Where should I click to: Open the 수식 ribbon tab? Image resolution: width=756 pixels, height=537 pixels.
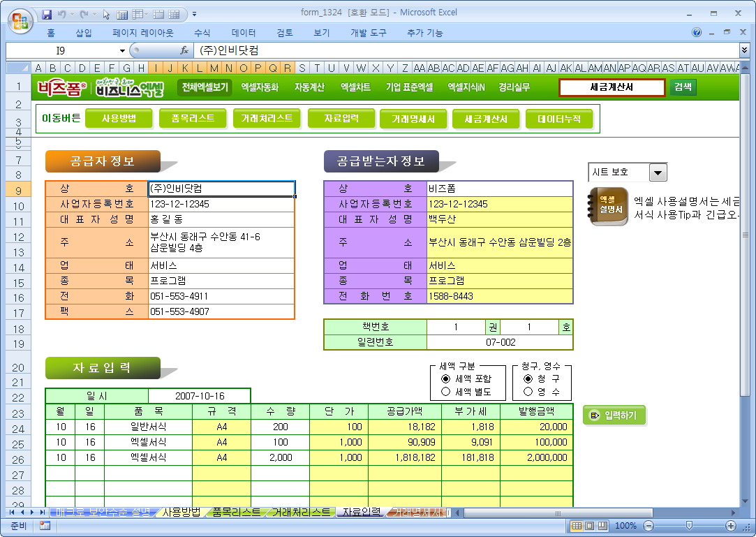[202, 33]
